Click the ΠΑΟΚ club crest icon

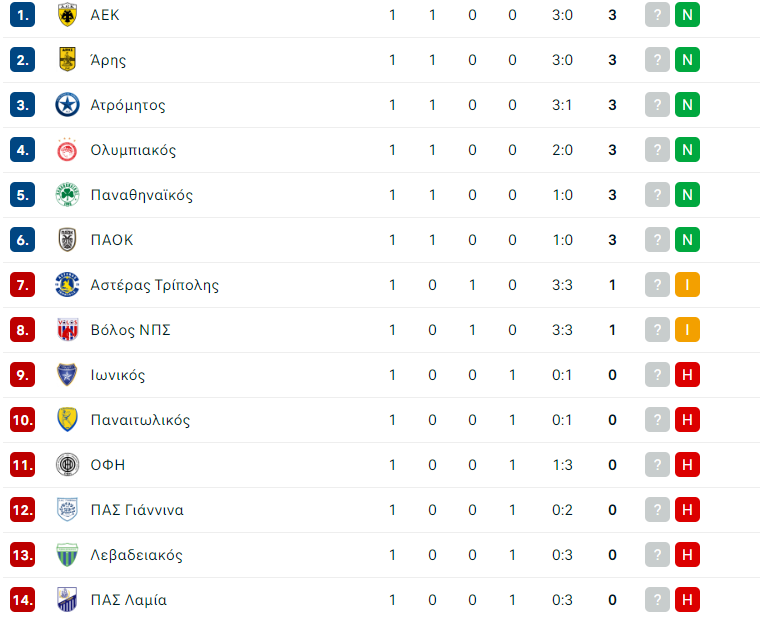coord(67,240)
